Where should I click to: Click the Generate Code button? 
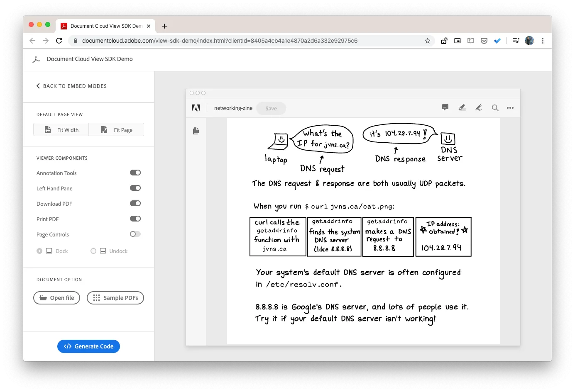pyautogui.click(x=88, y=346)
